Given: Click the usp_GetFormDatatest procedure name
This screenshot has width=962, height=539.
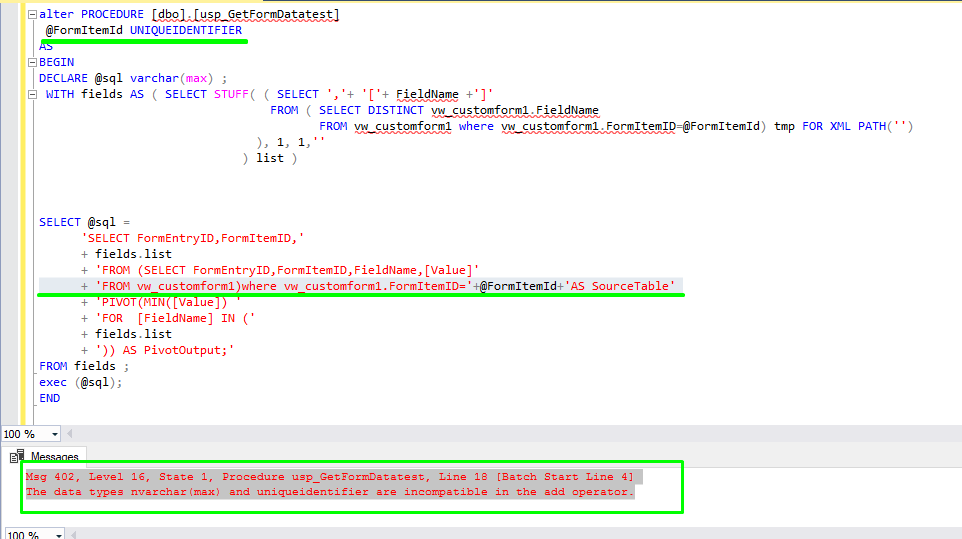Looking at the screenshot, I should pyautogui.click(x=269, y=14).
